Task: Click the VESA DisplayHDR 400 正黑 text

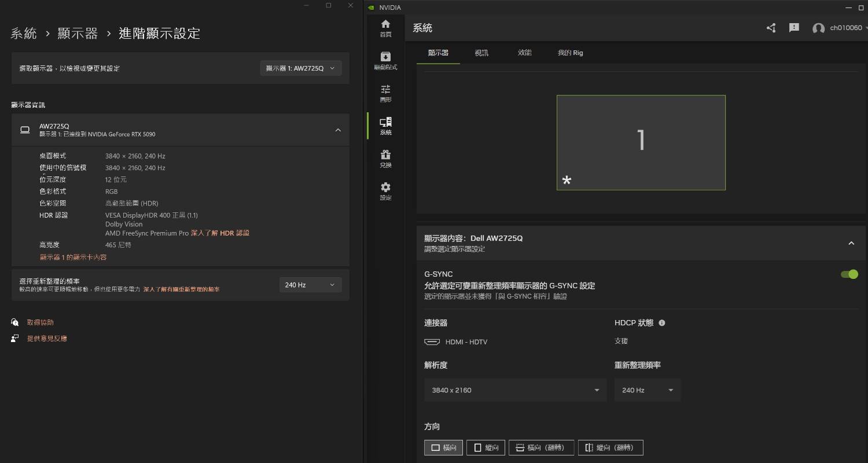Action: [x=152, y=215]
